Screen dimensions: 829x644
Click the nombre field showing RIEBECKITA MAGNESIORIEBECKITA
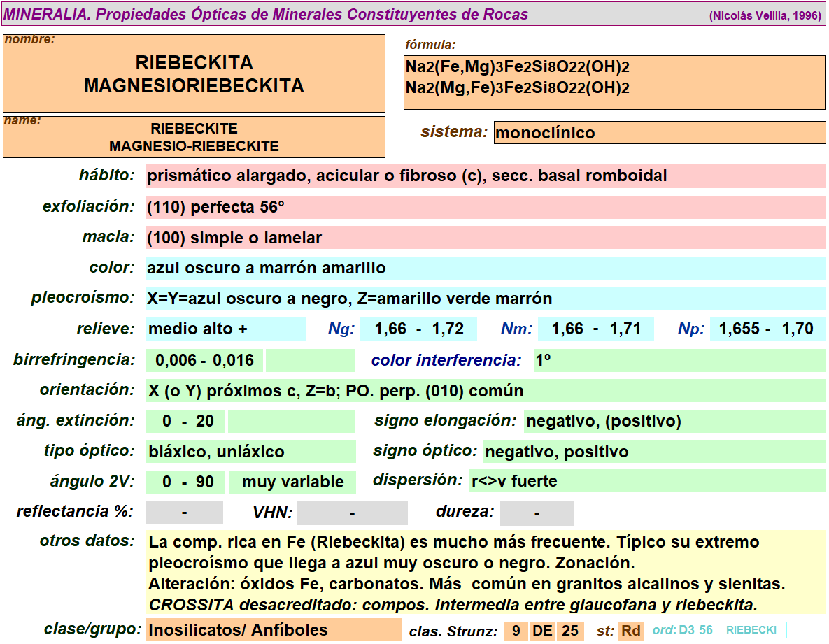pos(194,74)
